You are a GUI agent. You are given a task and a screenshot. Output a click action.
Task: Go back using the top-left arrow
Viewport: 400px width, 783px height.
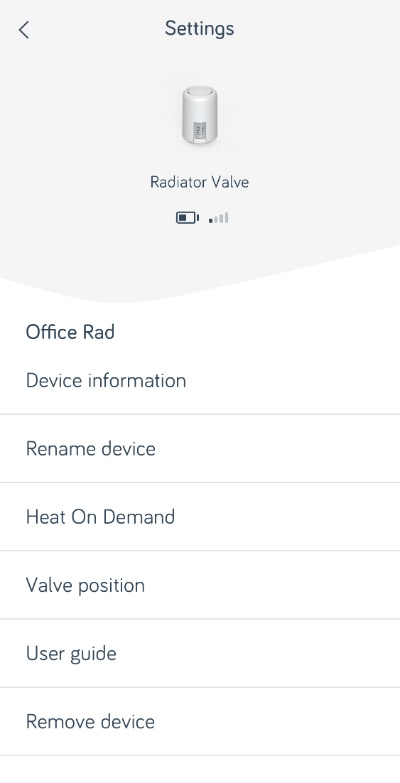[x=23, y=30]
